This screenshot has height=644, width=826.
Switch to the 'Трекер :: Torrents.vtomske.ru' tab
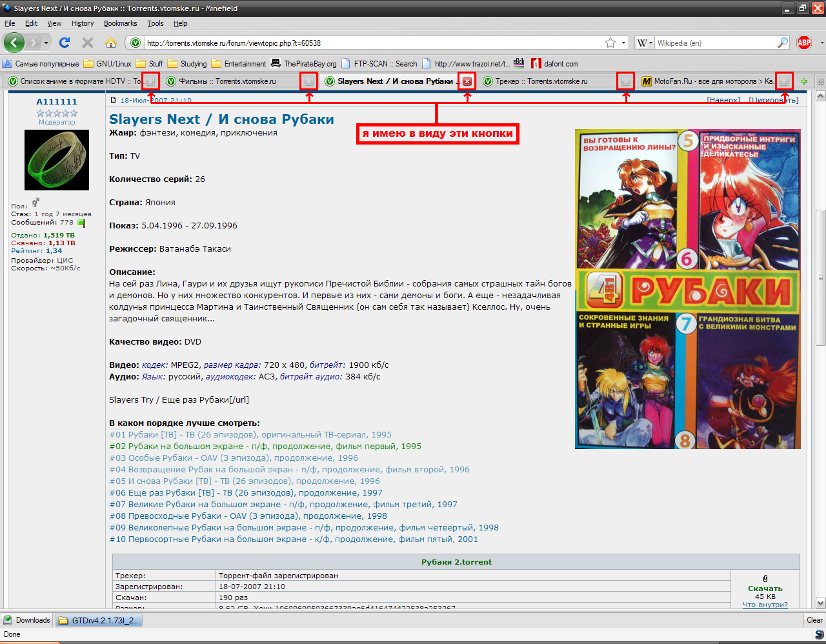pos(556,81)
